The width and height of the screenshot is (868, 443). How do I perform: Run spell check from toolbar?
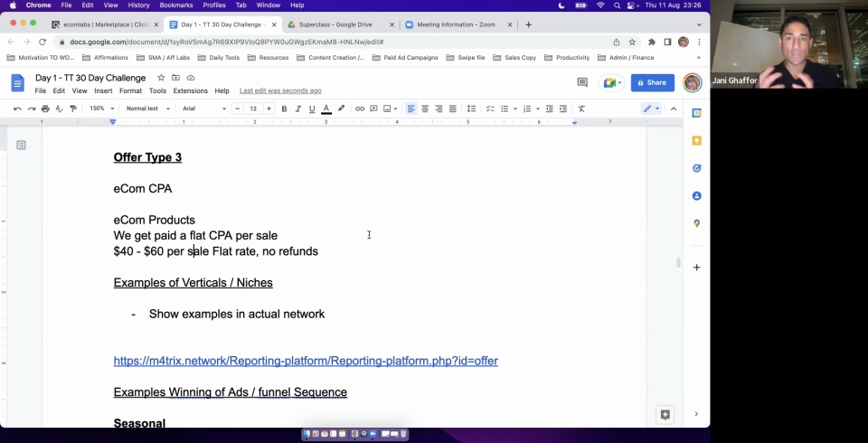pos(60,108)
